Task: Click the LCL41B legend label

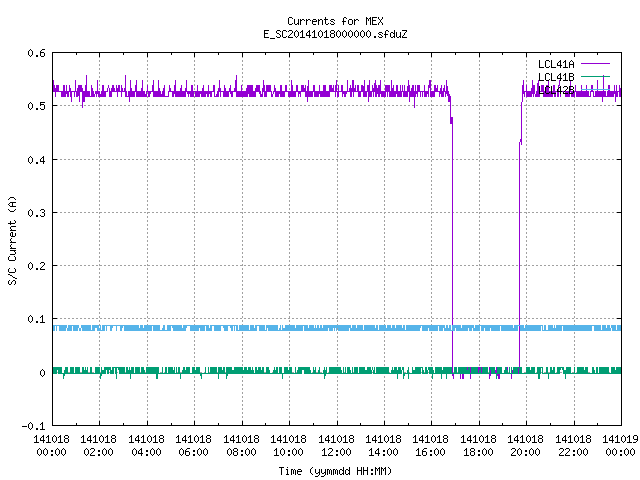Action: click(556, 77)
